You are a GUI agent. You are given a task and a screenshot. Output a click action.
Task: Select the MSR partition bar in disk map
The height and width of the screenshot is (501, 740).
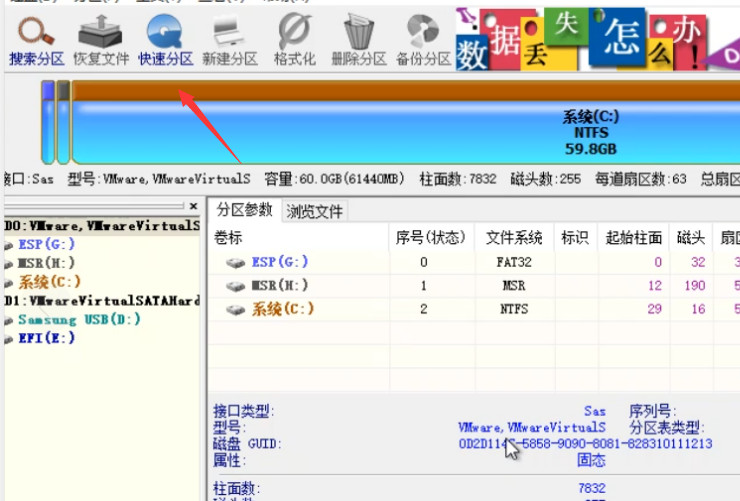coord(63,122)
